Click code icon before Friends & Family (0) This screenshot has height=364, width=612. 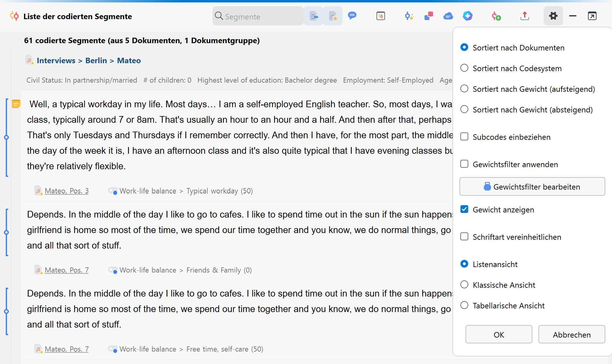[113, 270]
